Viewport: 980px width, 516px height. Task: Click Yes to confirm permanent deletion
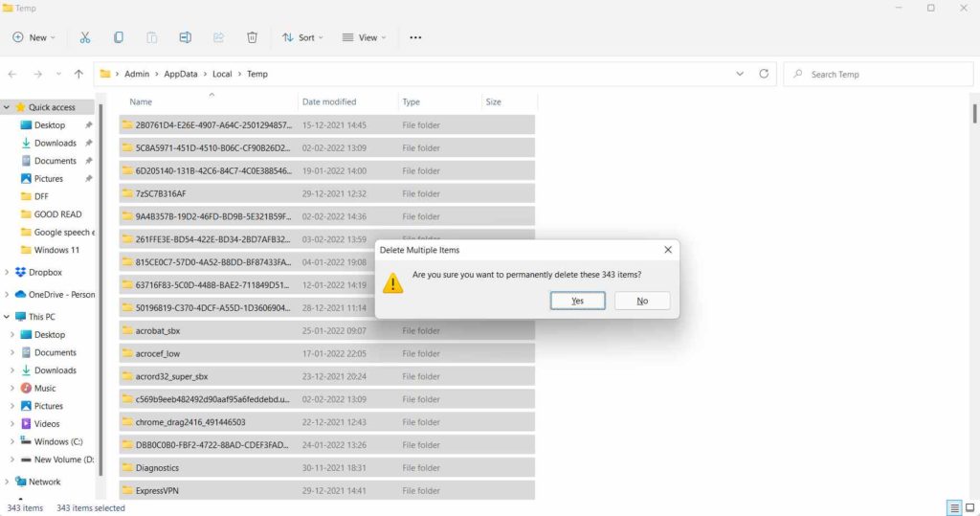point(577,301)
